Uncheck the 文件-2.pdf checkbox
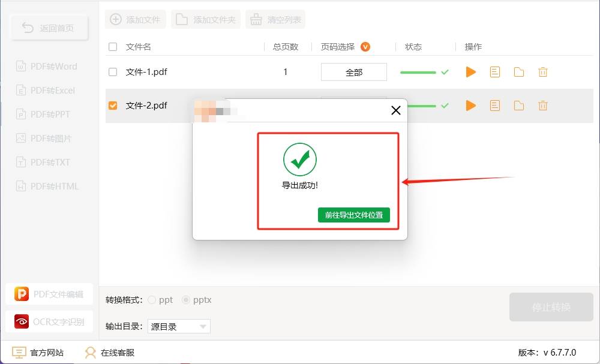600x364 pixels. tap(112, 105)
